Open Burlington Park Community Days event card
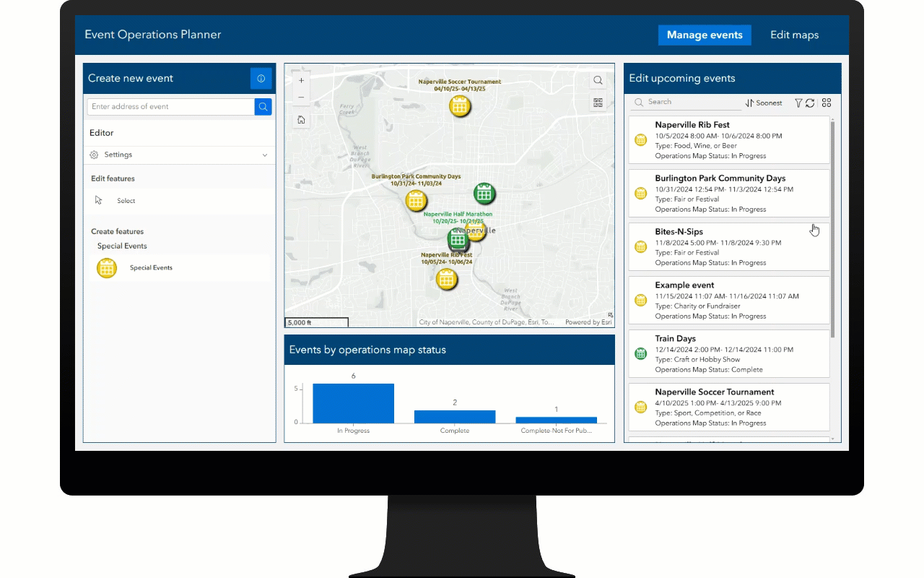This screenshot has width=924, height=578. [729, 193]
